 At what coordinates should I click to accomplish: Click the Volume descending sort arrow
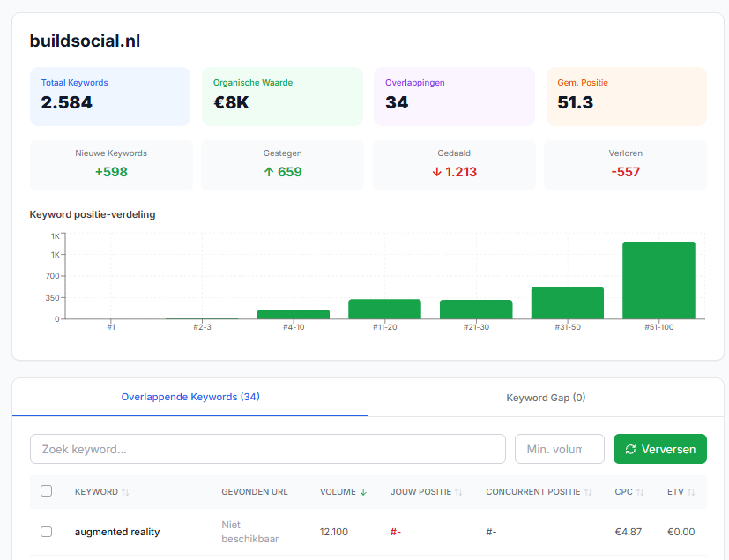click(x=363, y=492)
